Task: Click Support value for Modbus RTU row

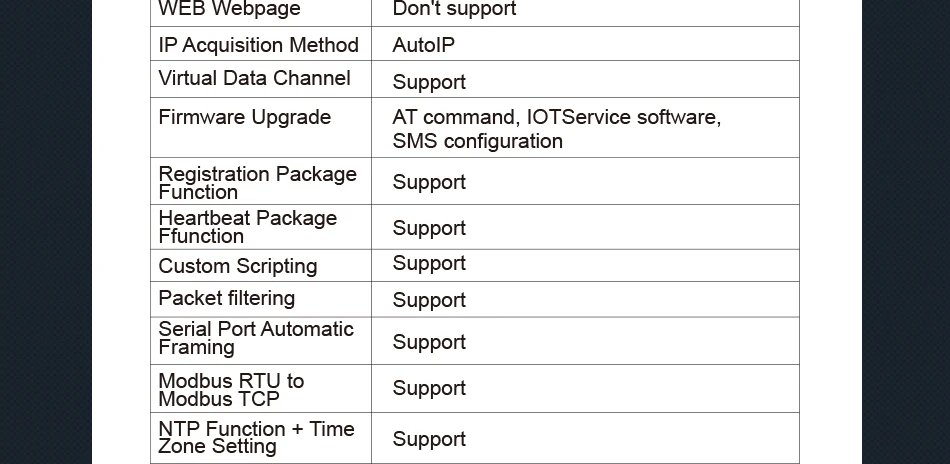Action: (x=429, y=388)
